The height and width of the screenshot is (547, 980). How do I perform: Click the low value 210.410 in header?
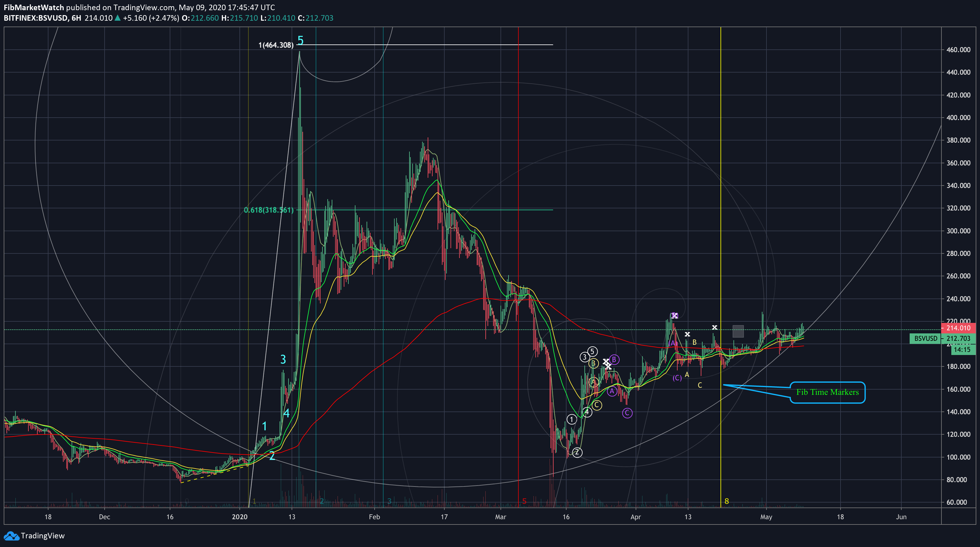tap(281, 18)
